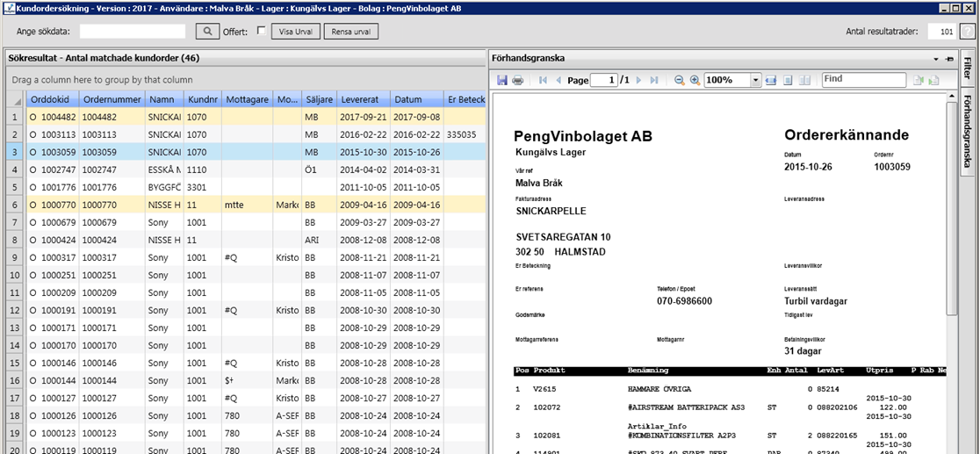Click the Rensa urval button
The image size is (980, 454).
(351, 32)
